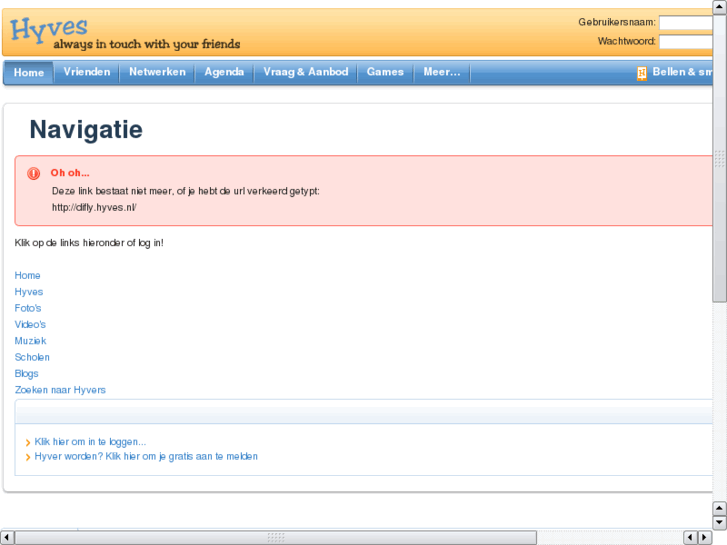
Task: Follow the Blogs link
Action: click(26, 373)
